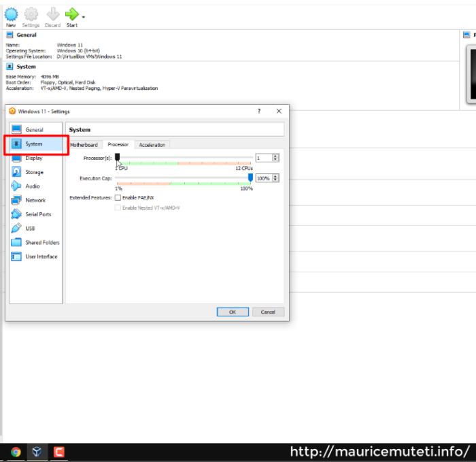Open the Network settings category
Image resolution: width=476 pixels, height=462 pixels.
click(36, 200)
